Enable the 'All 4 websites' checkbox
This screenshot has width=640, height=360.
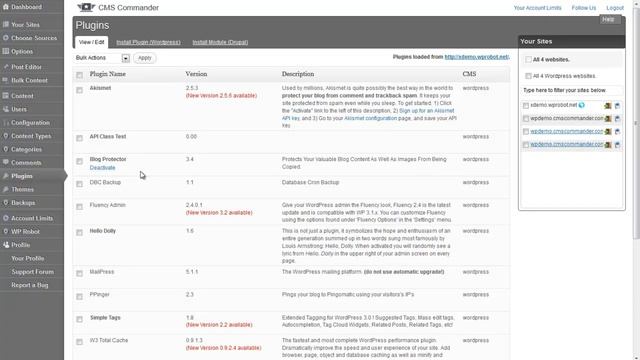529,60
